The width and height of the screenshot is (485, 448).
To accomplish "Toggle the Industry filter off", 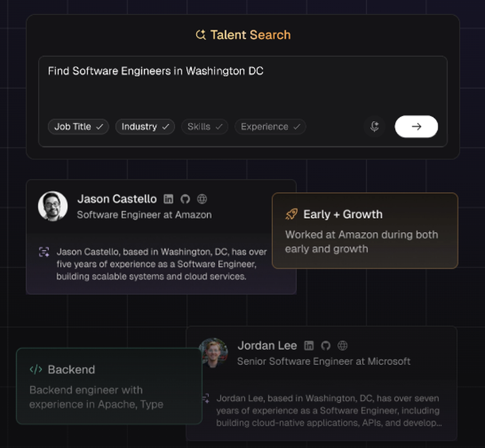I will (145, 127).
